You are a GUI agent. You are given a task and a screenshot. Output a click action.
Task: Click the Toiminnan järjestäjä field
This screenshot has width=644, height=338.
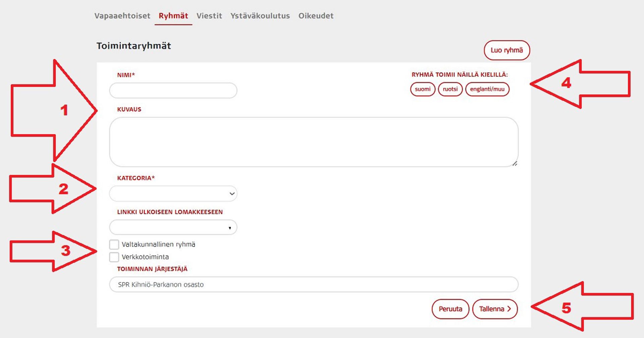point(314,284)
